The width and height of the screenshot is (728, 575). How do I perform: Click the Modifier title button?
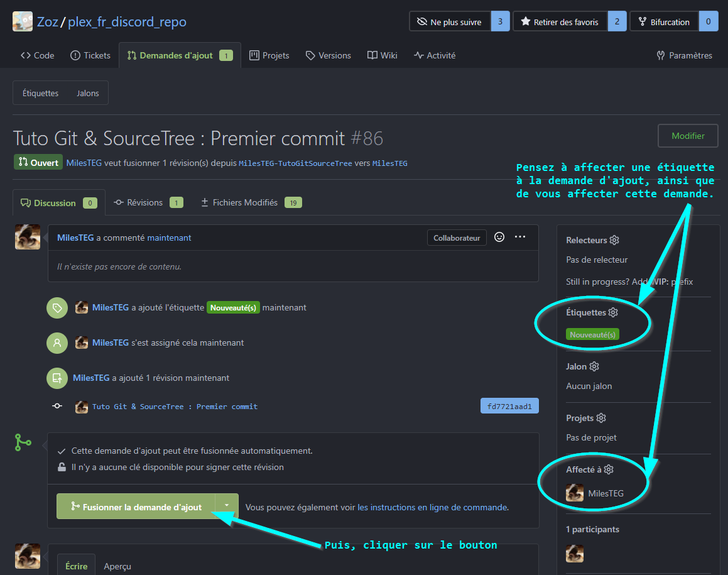tap(688, 136)
